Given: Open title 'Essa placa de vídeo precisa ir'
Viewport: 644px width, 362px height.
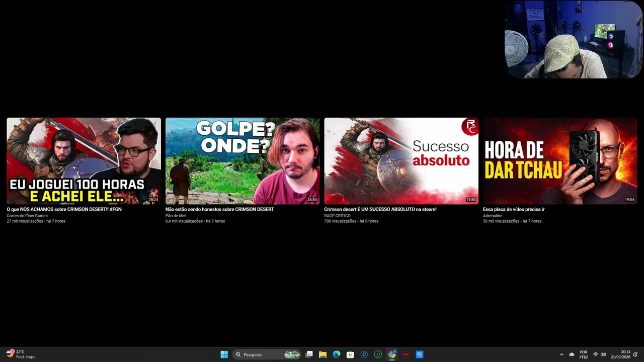Looking at the screenshot, I should point(514,209).
